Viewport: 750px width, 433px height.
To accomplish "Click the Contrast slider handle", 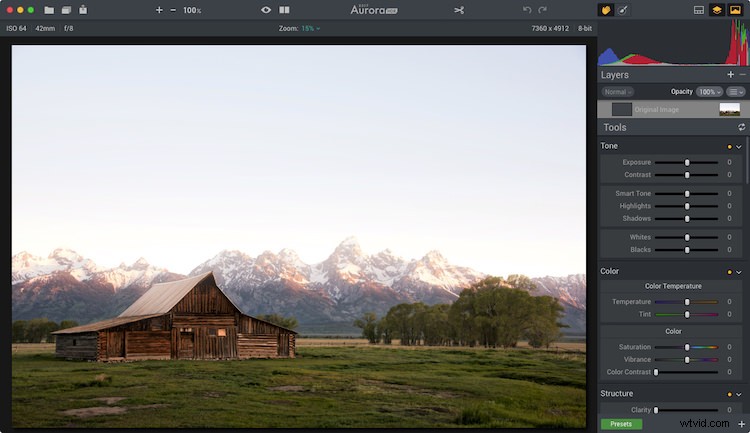I will [687, 175].
